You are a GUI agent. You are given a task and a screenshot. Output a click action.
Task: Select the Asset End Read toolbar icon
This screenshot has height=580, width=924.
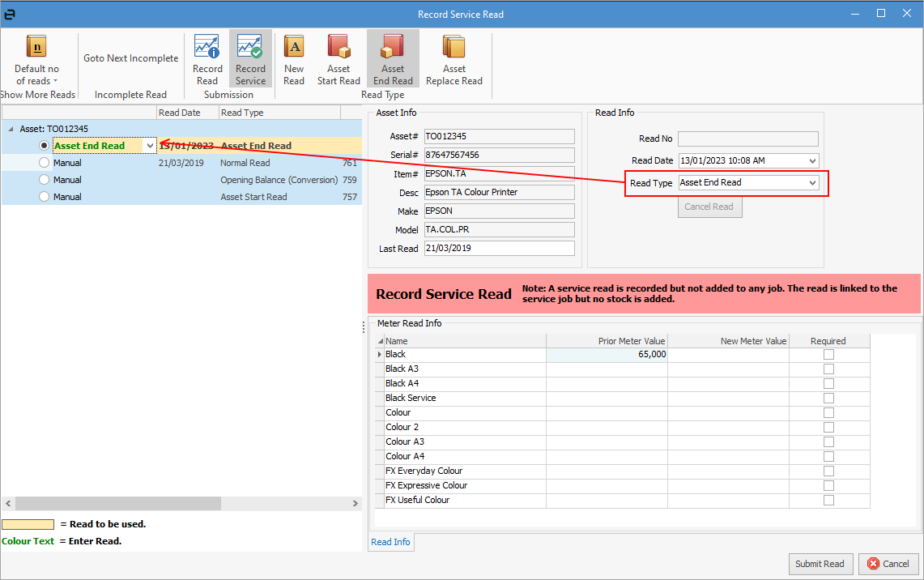393,47
